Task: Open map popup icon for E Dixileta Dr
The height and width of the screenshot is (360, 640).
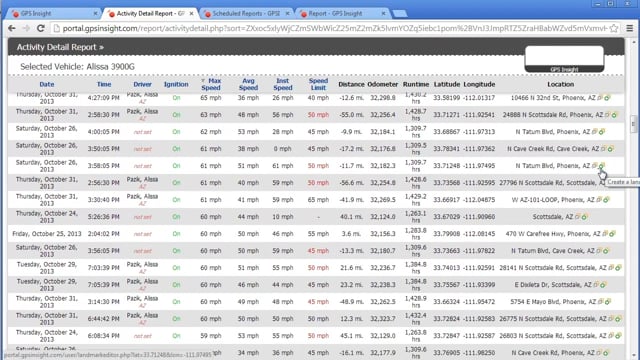Action: click(596, 285)
